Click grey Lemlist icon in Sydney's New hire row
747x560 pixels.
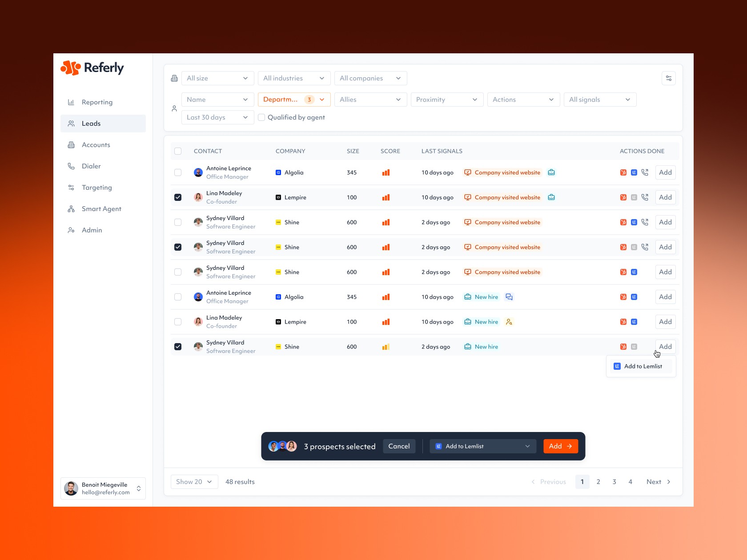[634, 347]
